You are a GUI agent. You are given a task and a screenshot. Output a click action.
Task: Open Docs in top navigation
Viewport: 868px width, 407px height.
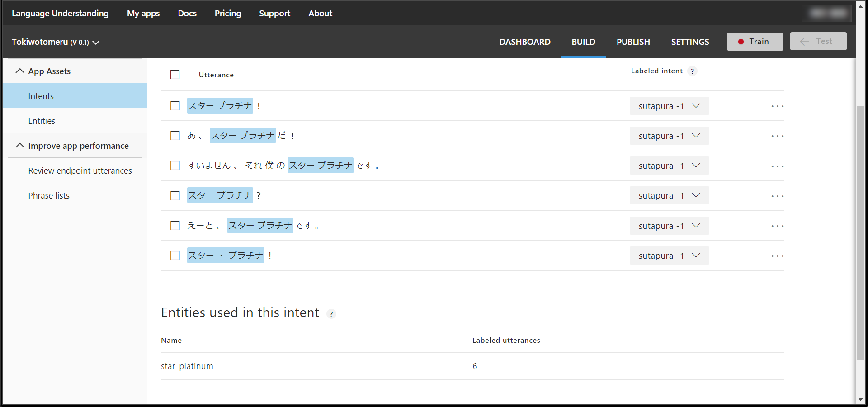[x=187, y=14]
